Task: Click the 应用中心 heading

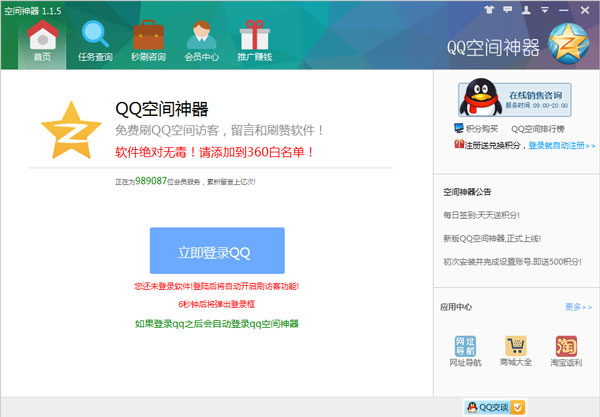Action: click(456, 307)
